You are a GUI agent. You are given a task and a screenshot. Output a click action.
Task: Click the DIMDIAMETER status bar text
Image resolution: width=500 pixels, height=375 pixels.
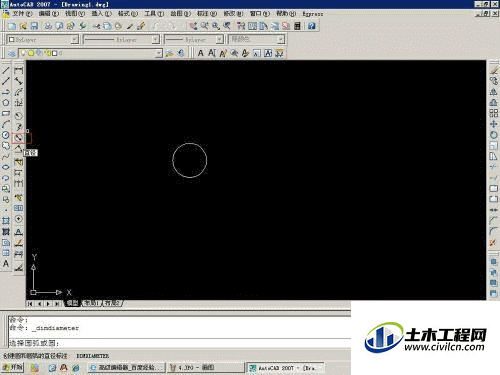click(x=93, y=356)
